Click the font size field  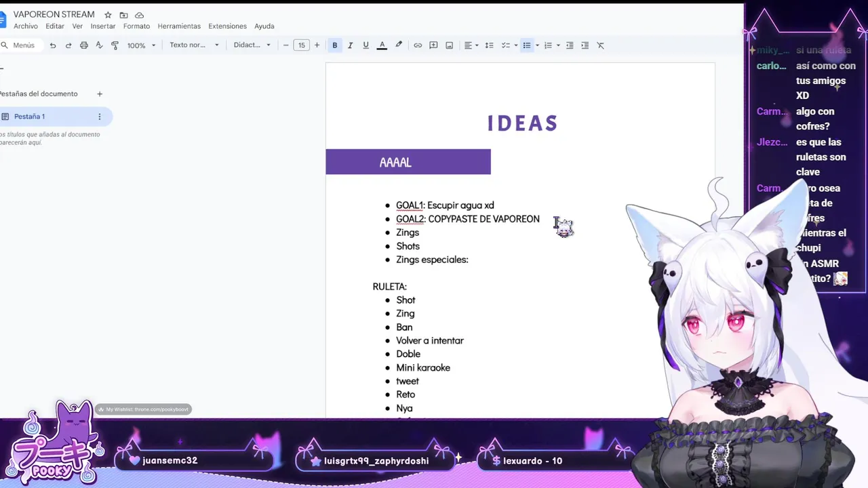point(301,45)
